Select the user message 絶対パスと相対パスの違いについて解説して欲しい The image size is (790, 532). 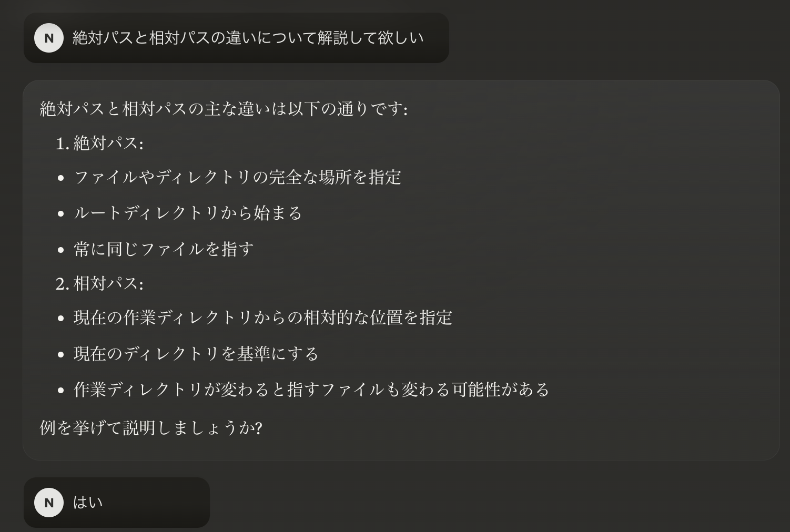click(247, 38)
